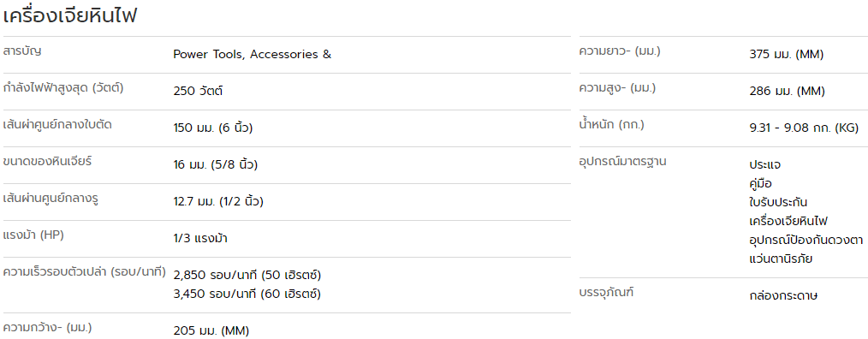The width and height of the screenshot is (868, 339).
Task: Click the 375 มม. (MM) length value
Action: tap(787, 55)
